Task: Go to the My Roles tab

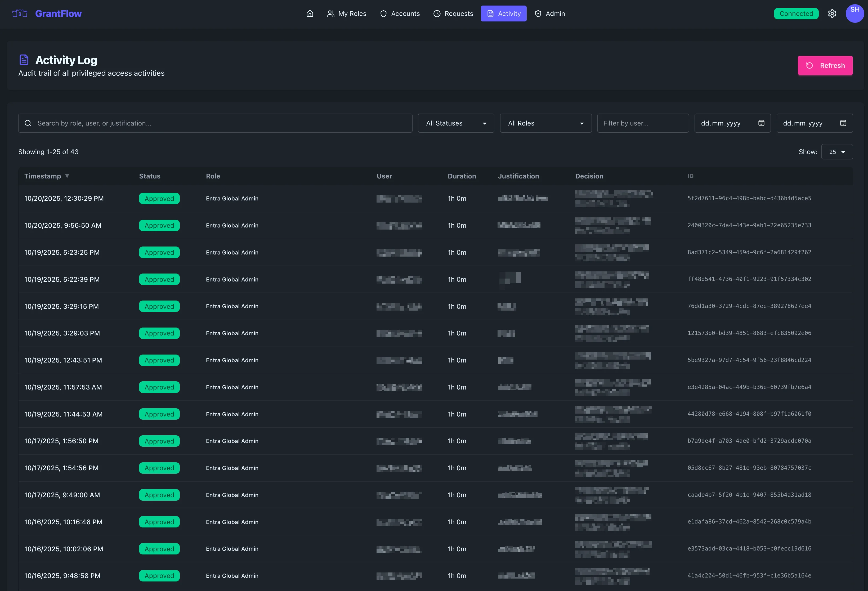Action: click(x=346, y=14)
